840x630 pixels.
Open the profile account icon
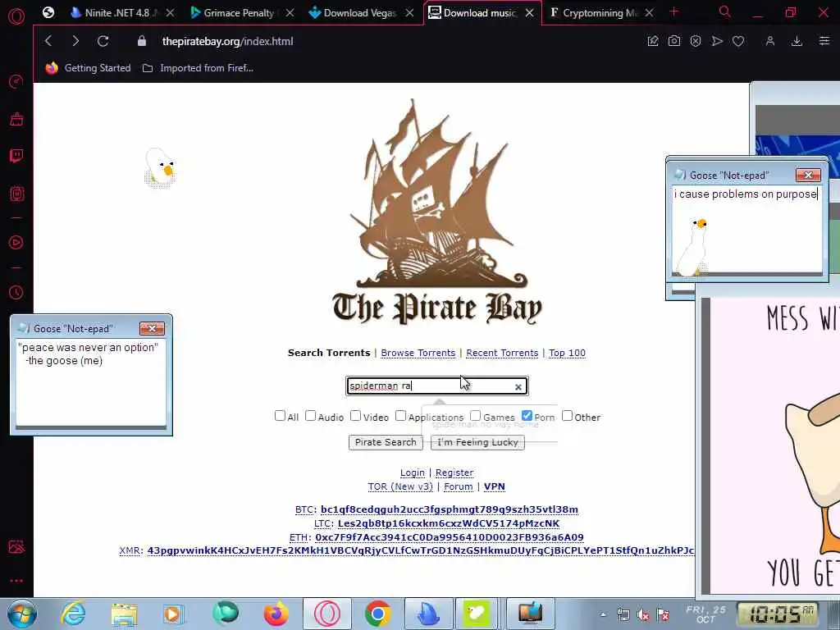pyautogui.click(x=769, y=41)
